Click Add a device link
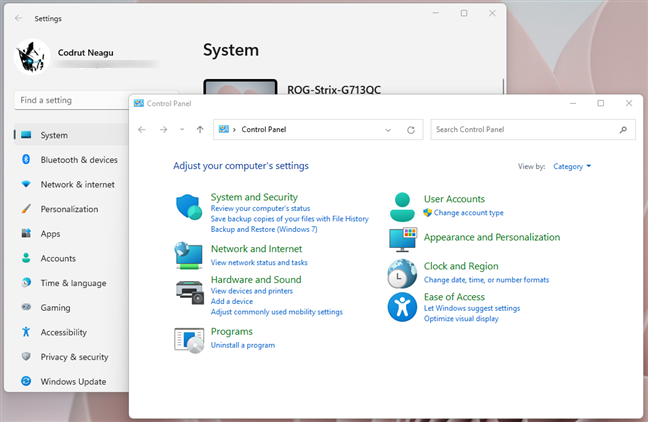 tap(232, 301)
